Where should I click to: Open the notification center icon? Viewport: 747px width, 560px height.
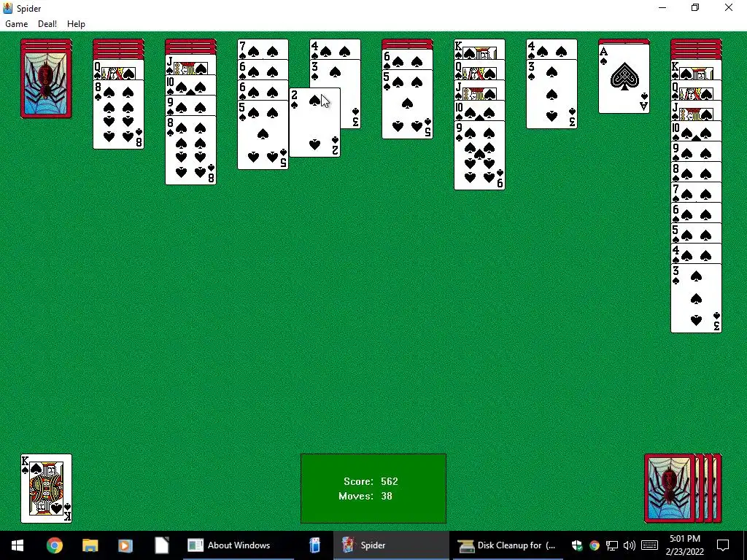point(723,545)
